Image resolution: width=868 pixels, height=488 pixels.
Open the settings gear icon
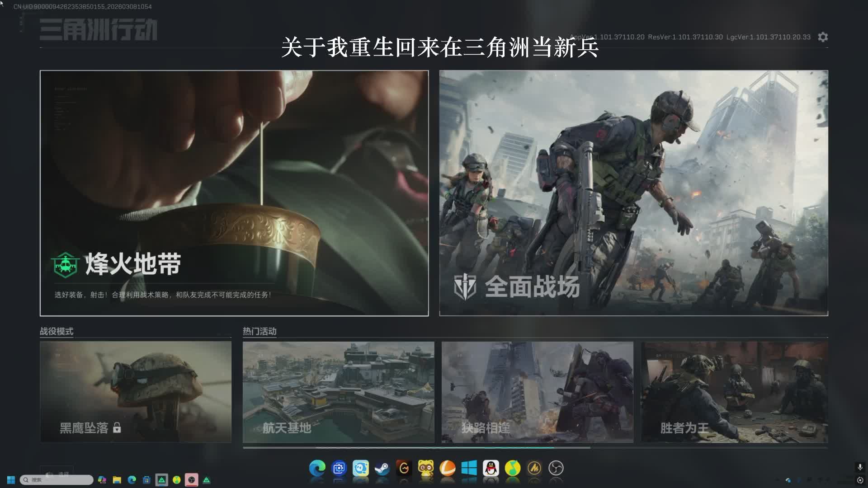point(823,37)
